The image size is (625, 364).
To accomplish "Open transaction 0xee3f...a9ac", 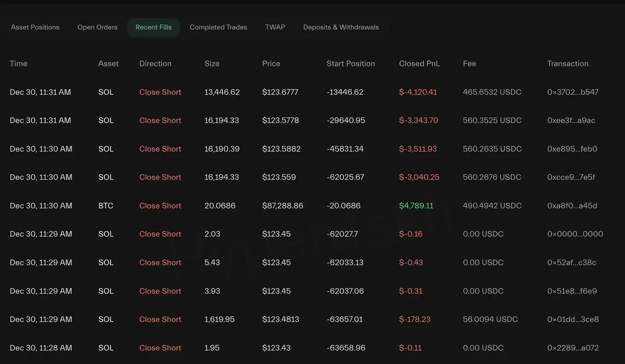I will coord(571,120).
